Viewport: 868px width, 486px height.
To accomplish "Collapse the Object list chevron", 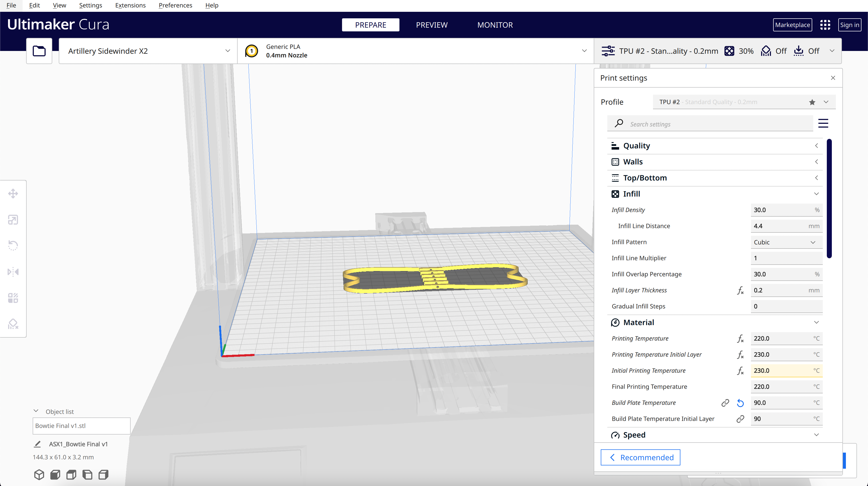I will click(x=36, y=411).
